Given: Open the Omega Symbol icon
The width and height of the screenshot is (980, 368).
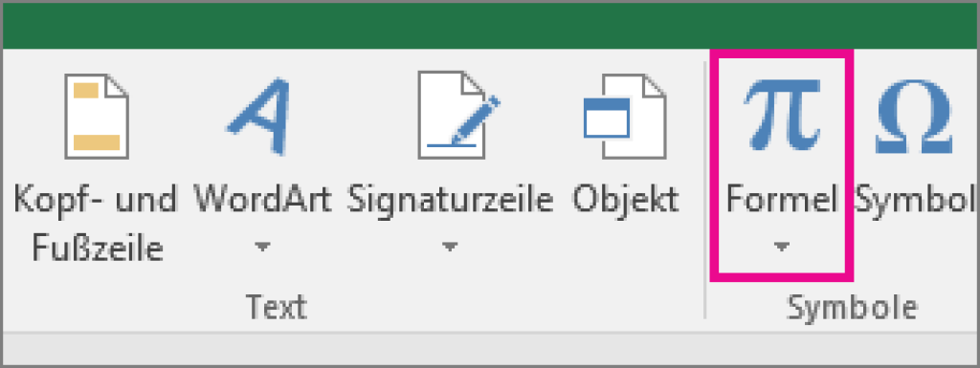Looking at the screenshot, I should coord(914,116).
